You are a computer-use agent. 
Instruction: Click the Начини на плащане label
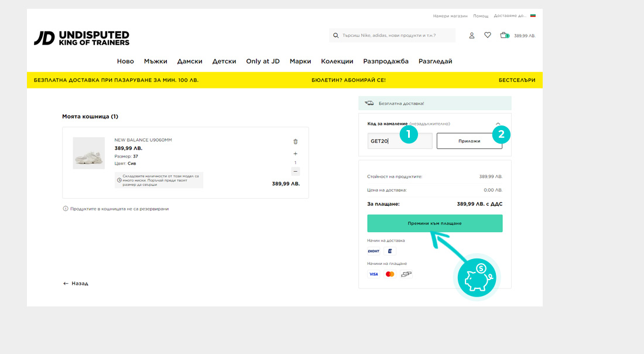tap(387, 264)
